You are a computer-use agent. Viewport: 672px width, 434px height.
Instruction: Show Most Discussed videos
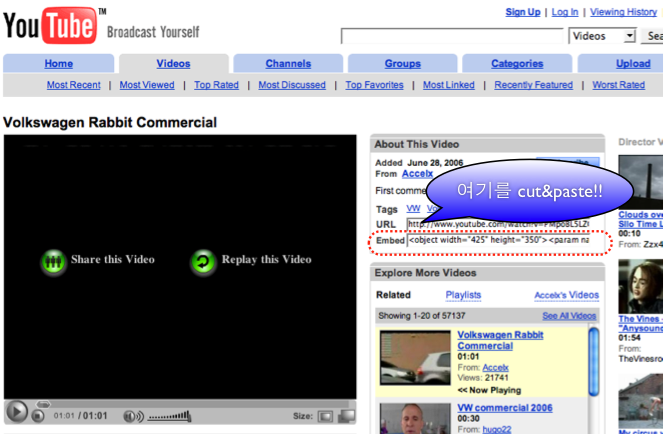pyautogui.click(x=292, y=85)
